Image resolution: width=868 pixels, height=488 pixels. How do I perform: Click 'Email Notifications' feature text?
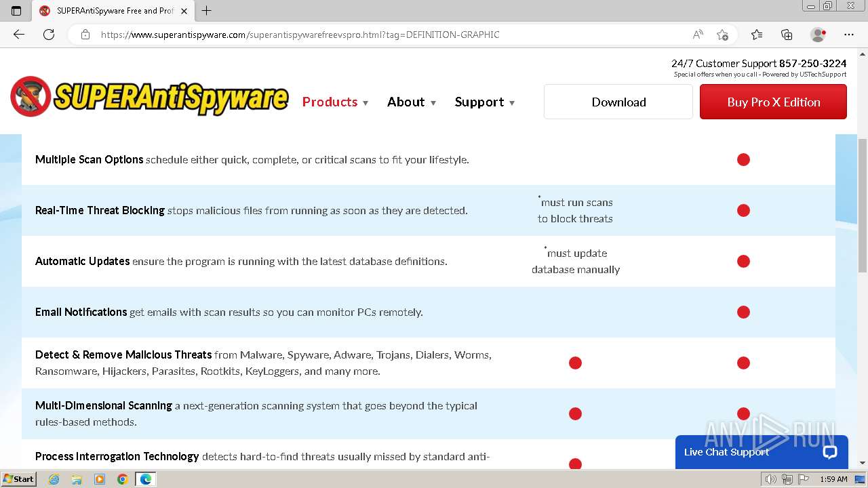coord(81,312)
